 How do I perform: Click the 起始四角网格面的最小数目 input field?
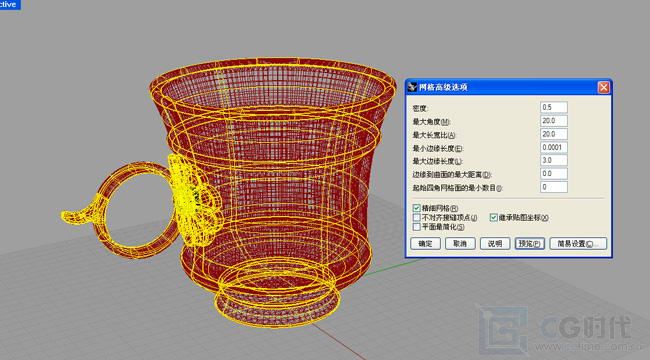[554, 187]
